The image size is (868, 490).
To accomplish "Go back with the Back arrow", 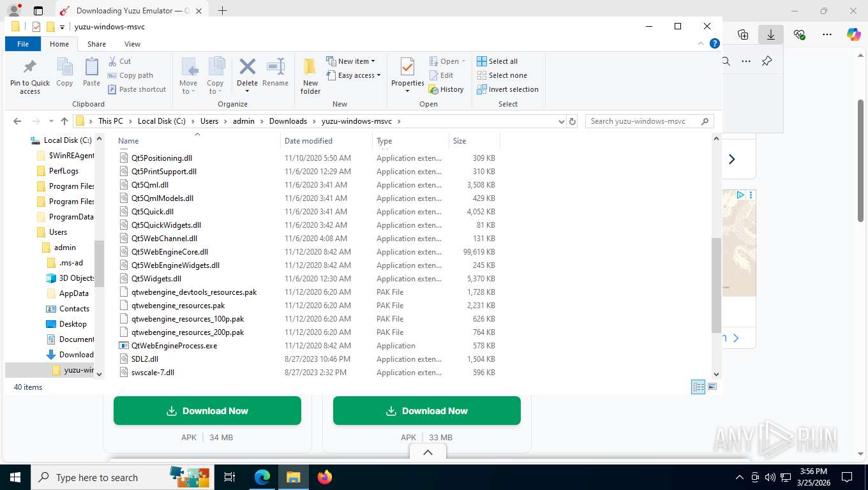I will [x=17, y=121].
